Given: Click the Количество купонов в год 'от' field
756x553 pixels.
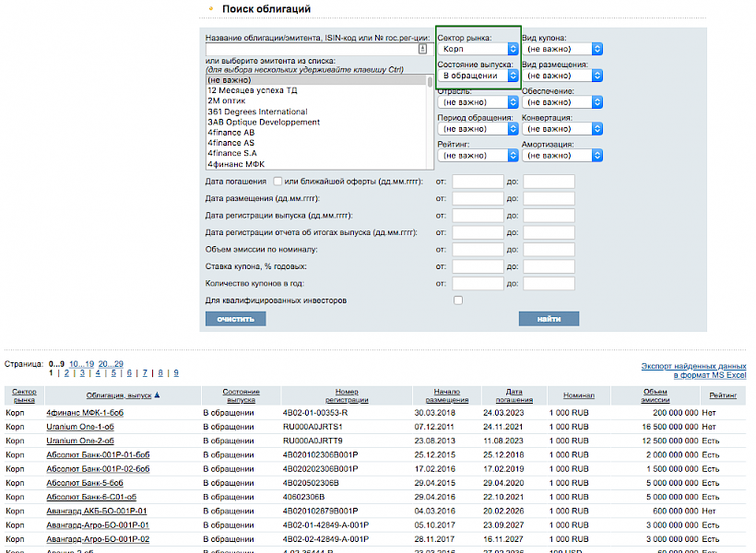Looking at the screenshot, I should [x=478, y=284].
